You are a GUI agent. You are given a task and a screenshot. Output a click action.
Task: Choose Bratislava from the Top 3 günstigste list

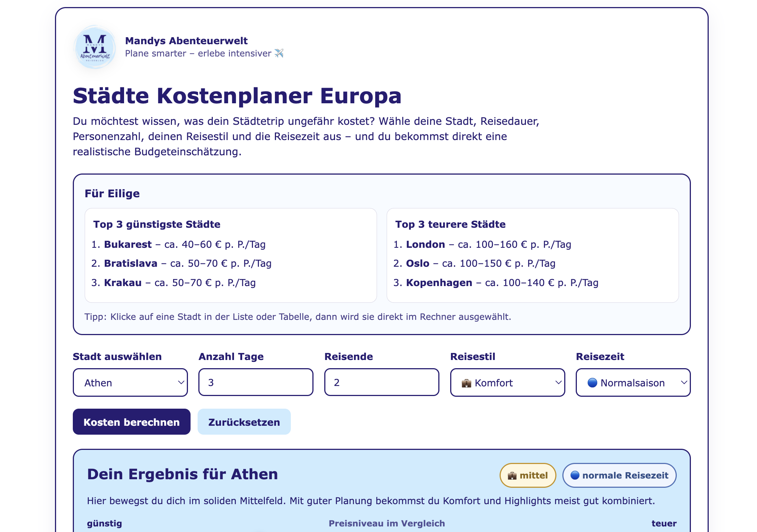point(131,263)
